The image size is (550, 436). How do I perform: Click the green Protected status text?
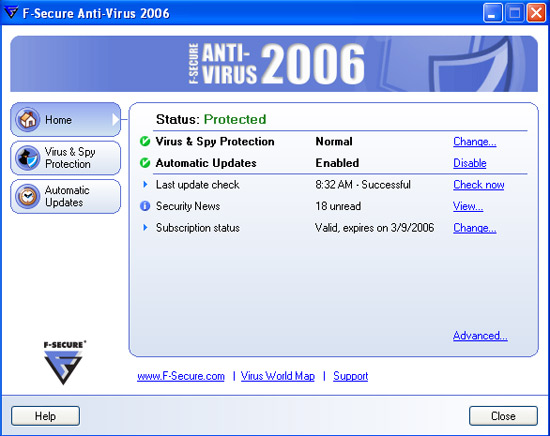235,119
